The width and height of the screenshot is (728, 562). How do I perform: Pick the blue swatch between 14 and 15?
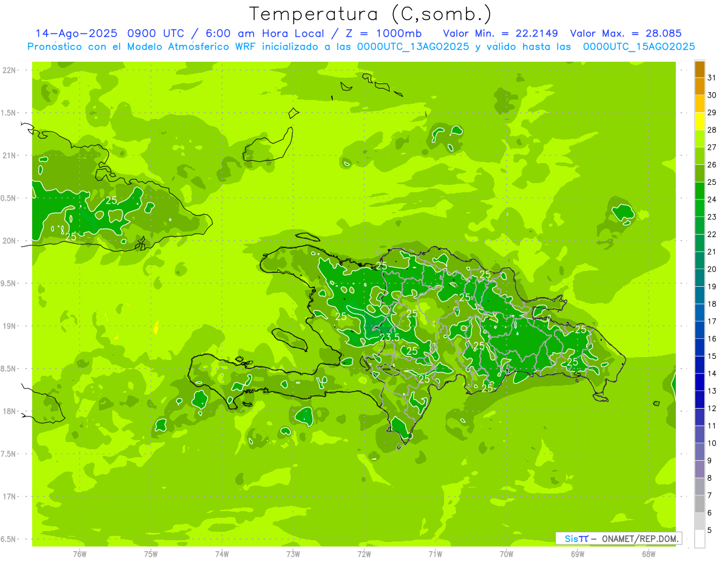click(x=699, y=365)
